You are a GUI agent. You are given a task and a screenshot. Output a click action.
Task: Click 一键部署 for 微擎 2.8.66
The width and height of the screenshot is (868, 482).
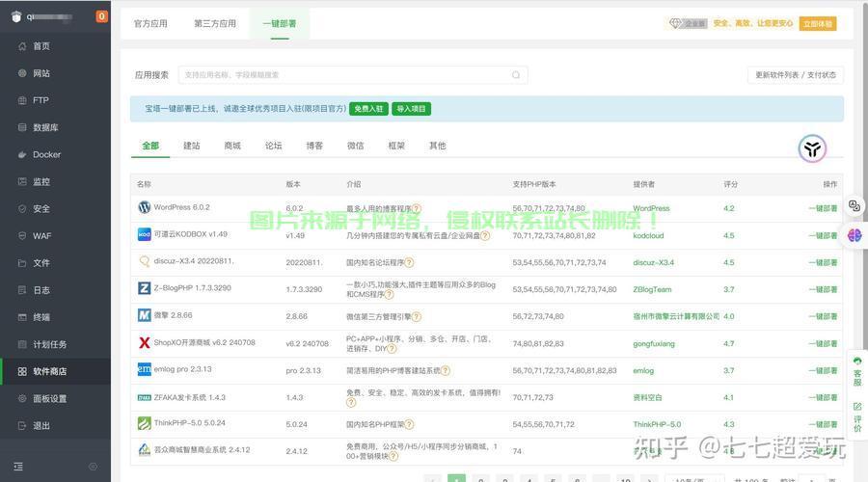point(823,316)
